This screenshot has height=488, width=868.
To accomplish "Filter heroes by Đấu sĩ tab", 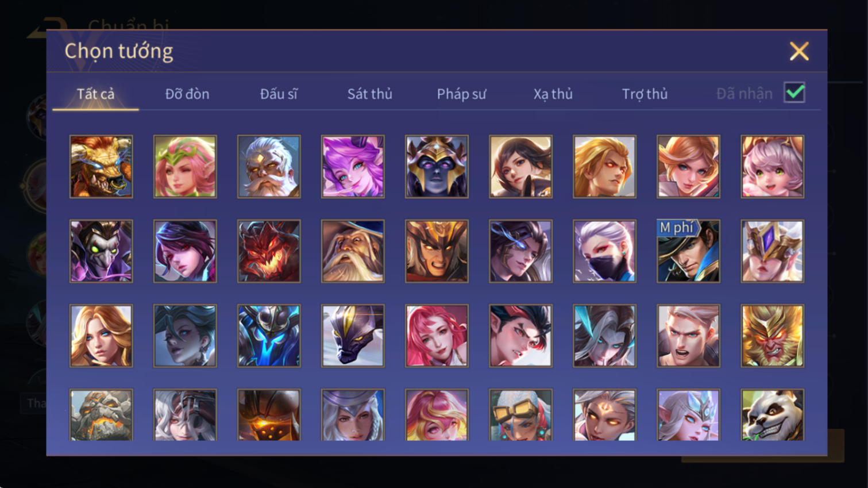I will pos(279,94).
